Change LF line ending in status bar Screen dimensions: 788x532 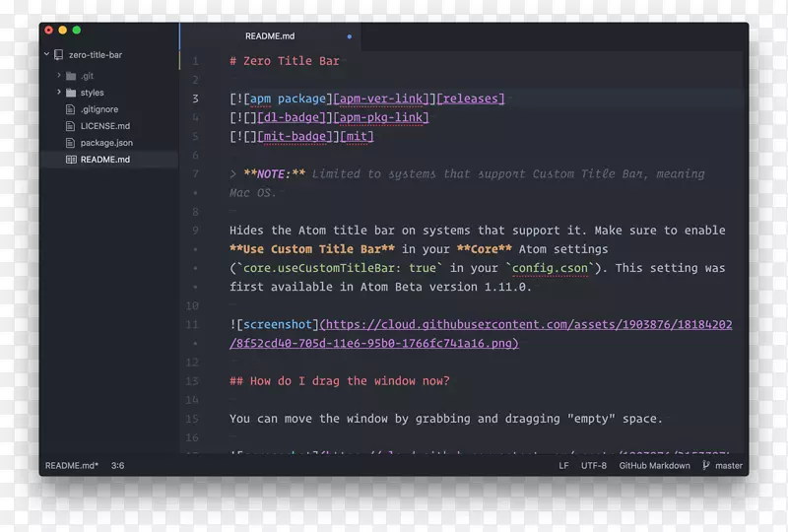pyautogui.click(x=563, y=466)
